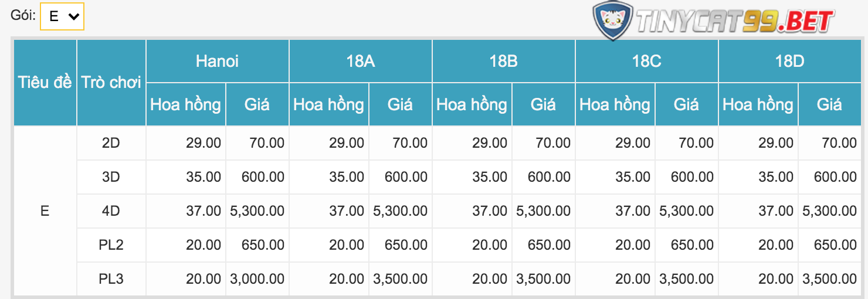The image size is (868, 299).
Task: Select the PL2 game row label
Action: 111,244
